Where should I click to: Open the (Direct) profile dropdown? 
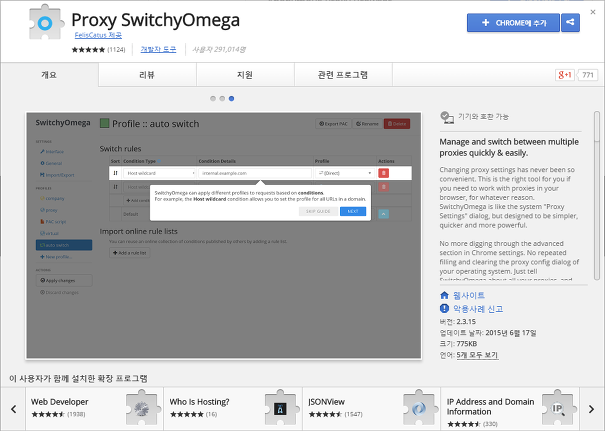[345, 173]
